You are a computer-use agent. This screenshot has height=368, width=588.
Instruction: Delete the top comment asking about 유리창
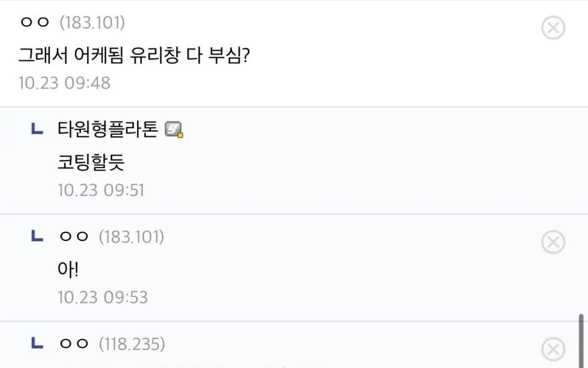(553, 28)
